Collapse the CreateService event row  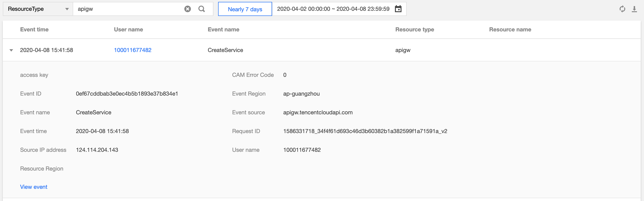11,50
